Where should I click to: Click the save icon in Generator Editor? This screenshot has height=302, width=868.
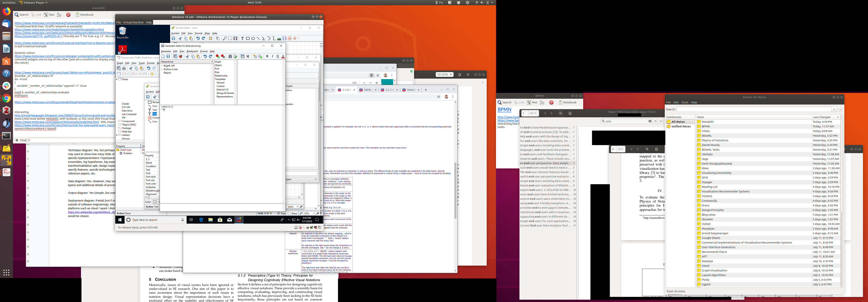[x=168, y=57]
